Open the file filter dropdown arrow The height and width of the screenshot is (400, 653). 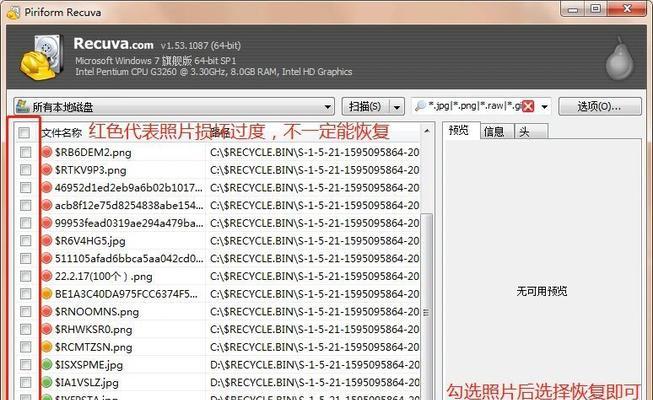[x=544, y=107]
